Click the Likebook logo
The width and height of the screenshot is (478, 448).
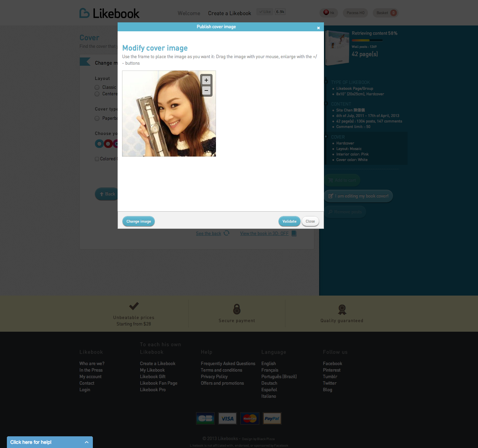pyautogui.click(x=109, y=13)
